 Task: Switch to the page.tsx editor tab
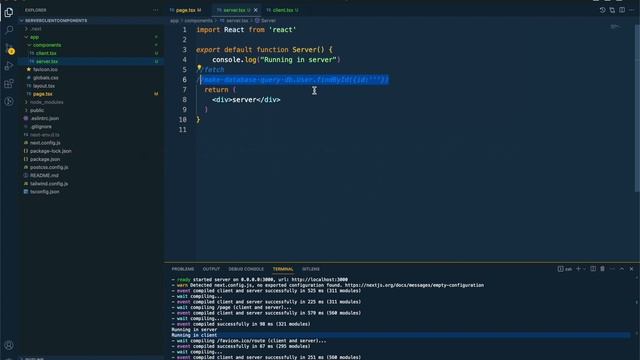pyautogui.click(x=186, y=10)
